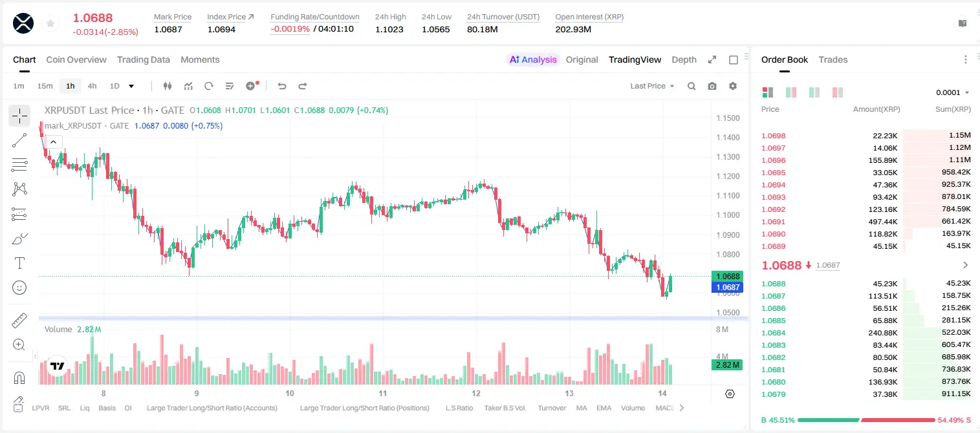The image size is (980, 433).
Task: Open the emoji sticker tool
Action: [x=19, y=288]
